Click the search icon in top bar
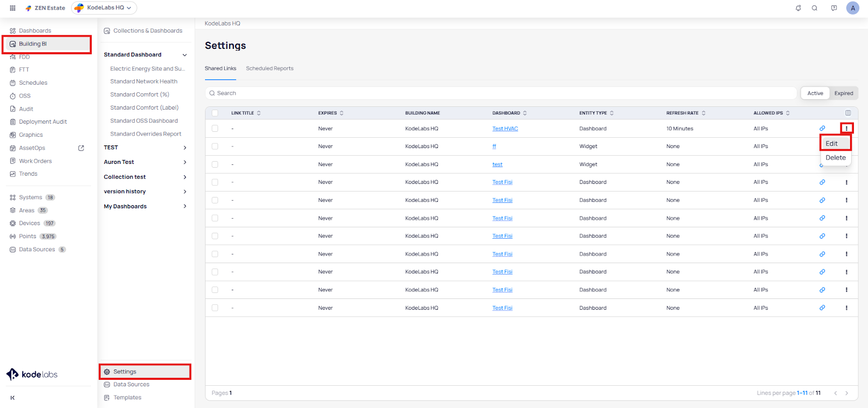 point(814,8)
